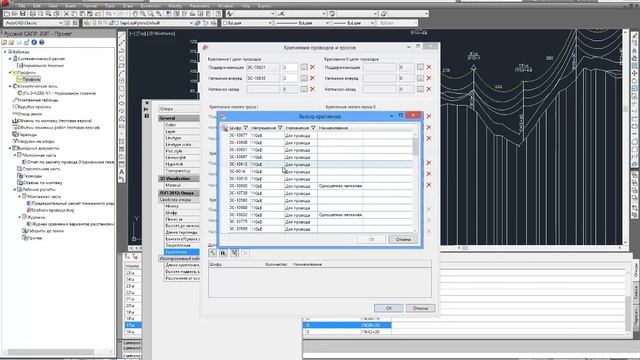Viewport: 640px width, 360px height.
Task: Open the Insert menu
Action: pos(71,6)
